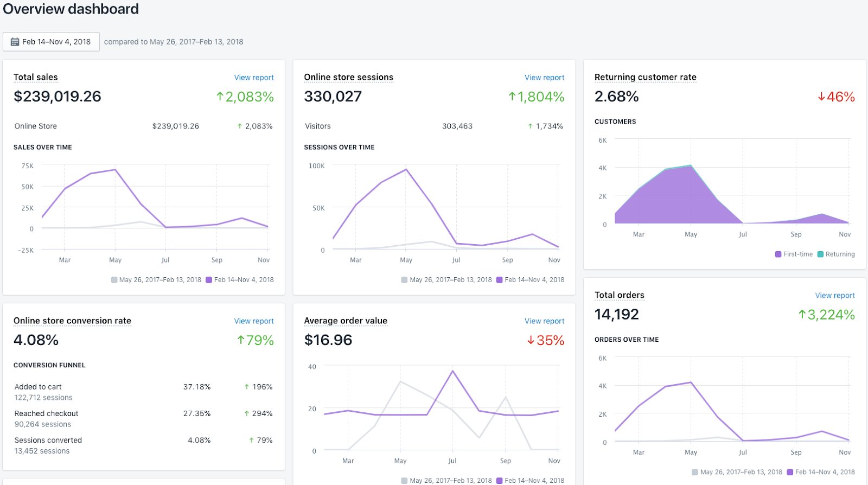Open View report for Online store sessions
Image resolution: width=868 pixels, height=485 pixels.
(544, 78)
